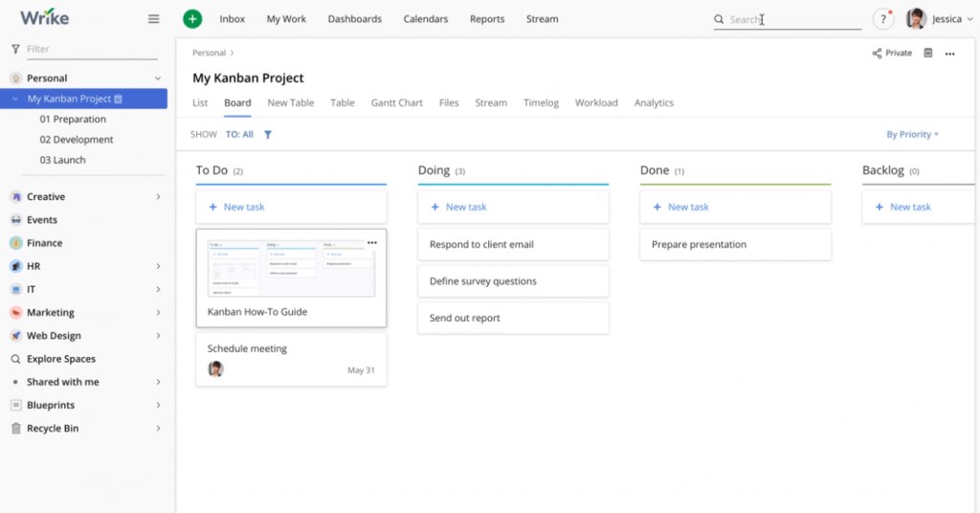Open the help question mark icon
This screenshot has width=980, height=513.
tap(882, 19)
